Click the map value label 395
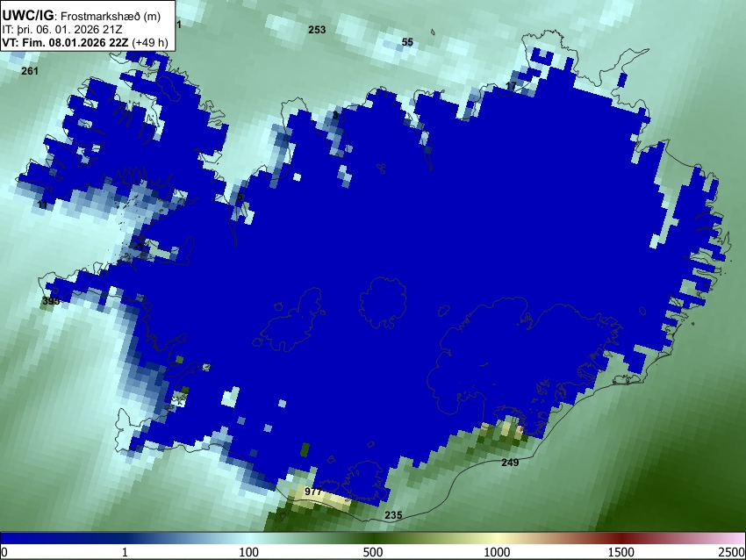746x560 pixels. click(51, 301)
